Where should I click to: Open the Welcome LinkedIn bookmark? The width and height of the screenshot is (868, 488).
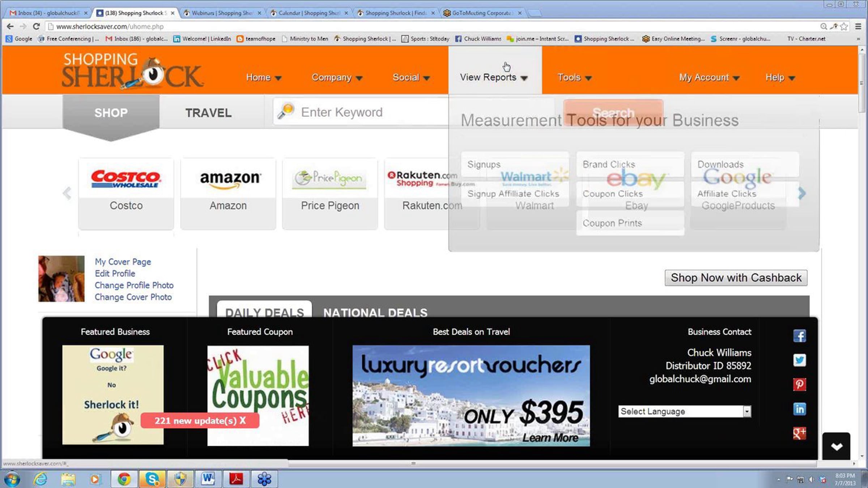point(202,39)
